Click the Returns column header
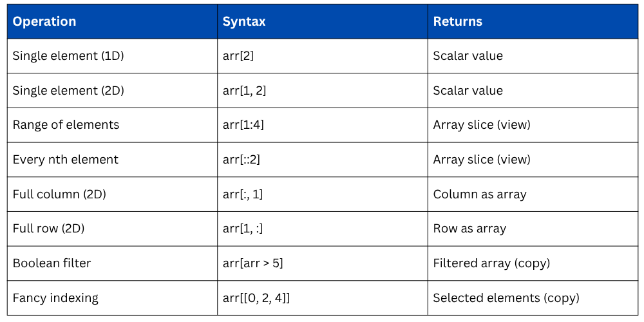Image resolution: width=644 pixels, height=322 pixels. point(457,21)
